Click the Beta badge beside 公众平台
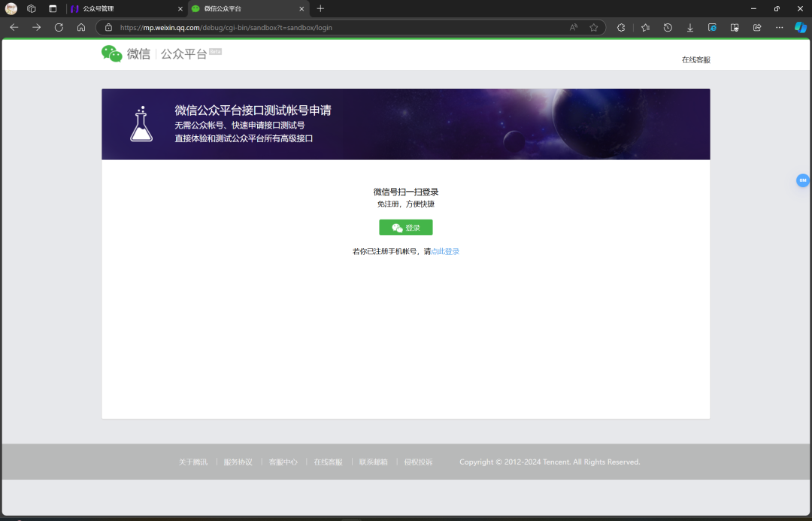Image resolution: width=812 pixels, height=521 pixels. tap(216, 51)
